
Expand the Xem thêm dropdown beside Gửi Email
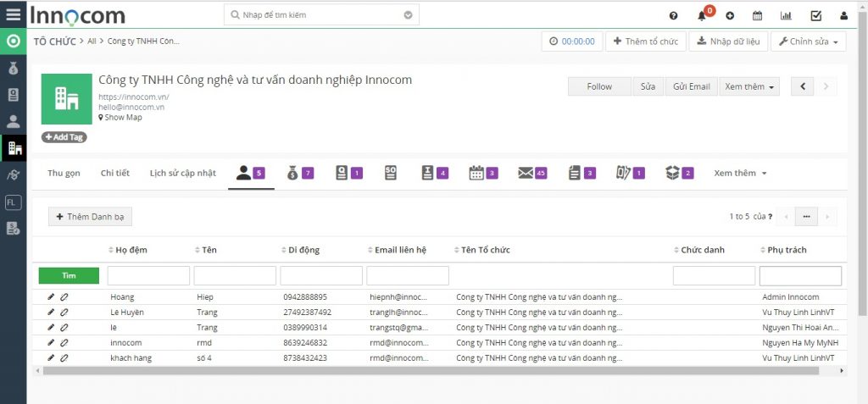749,86
